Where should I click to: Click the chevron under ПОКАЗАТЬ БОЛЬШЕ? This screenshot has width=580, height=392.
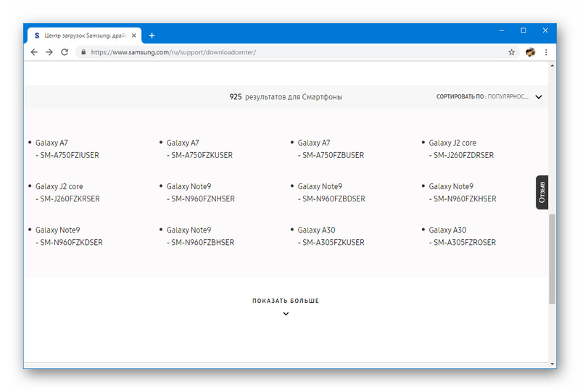pos(286,314)
